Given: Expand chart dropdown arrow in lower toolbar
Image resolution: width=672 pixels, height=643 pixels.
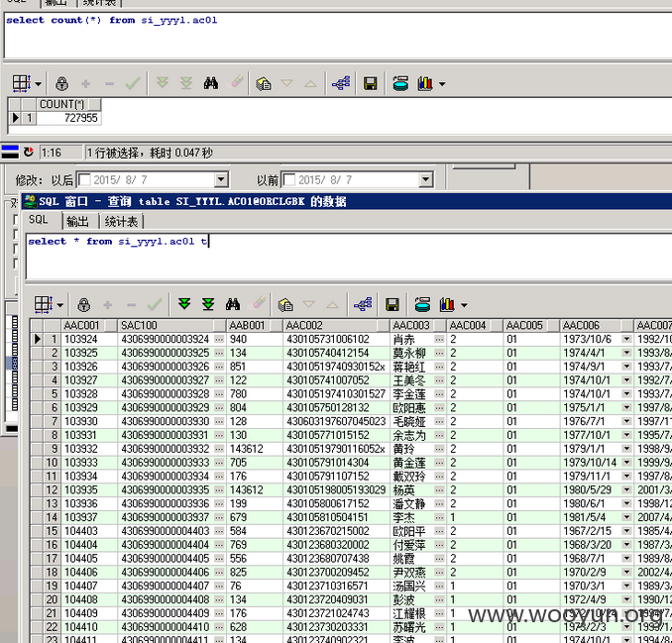Looking at the screenshot, I should tap(464, 305).
